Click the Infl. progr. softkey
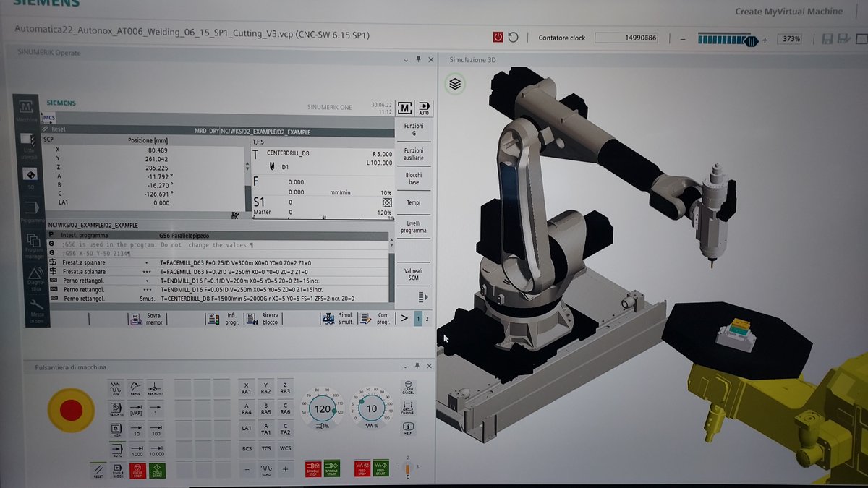The width and height of the screenshot is (868, 488). pos(224,318)
